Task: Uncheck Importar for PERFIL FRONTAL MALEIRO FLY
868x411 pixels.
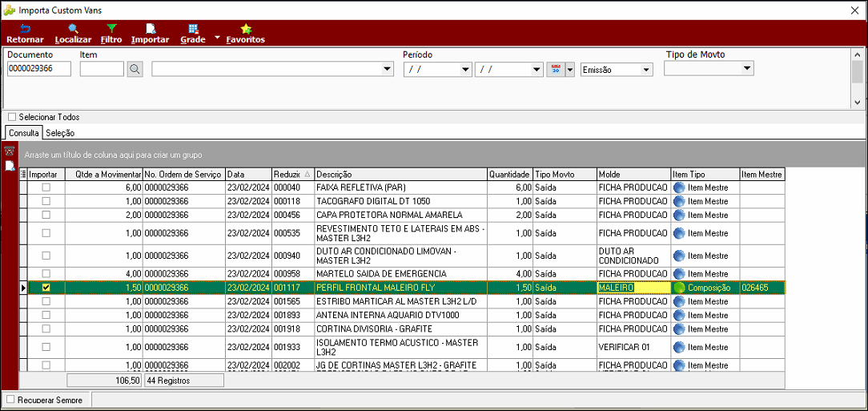Action: click(x=46, y=288)
